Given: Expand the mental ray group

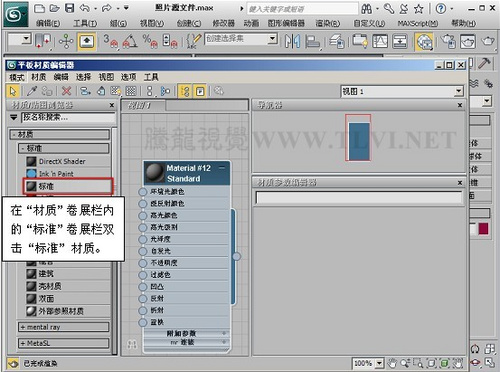Looking at the screenshot, I should (64, 327).
